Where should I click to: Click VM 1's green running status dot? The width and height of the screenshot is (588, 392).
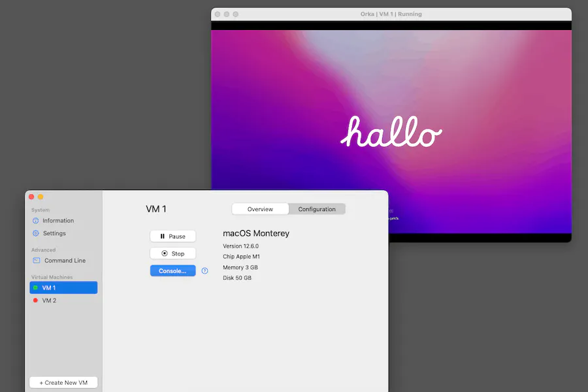[35, 288]
